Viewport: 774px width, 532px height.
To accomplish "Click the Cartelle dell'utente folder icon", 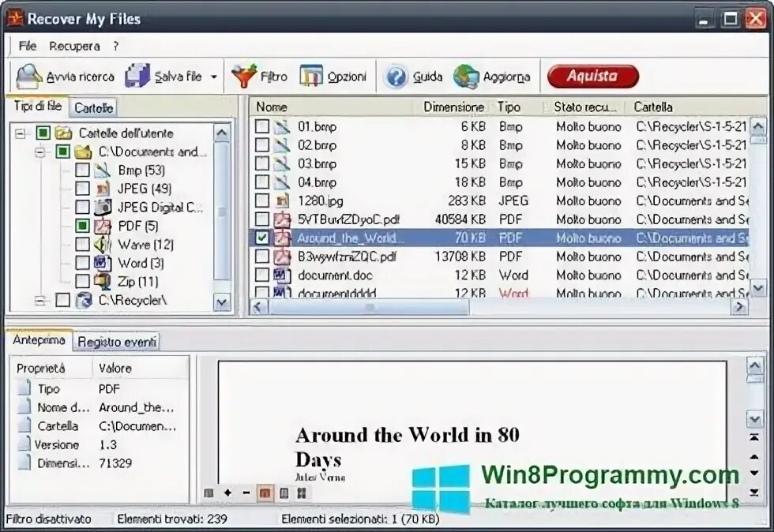I will click(x=64, y=133).
